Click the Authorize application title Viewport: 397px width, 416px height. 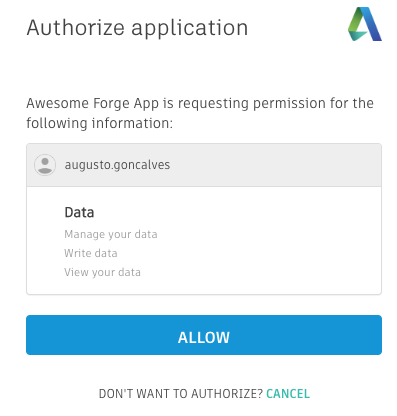[137, 28]
